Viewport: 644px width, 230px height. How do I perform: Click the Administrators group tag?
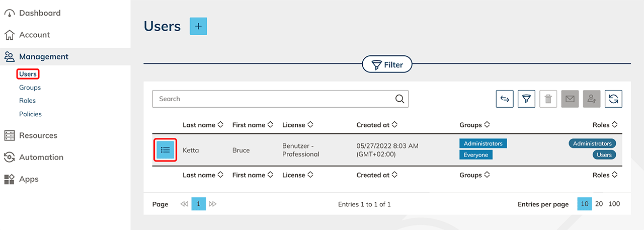(482, 143)
